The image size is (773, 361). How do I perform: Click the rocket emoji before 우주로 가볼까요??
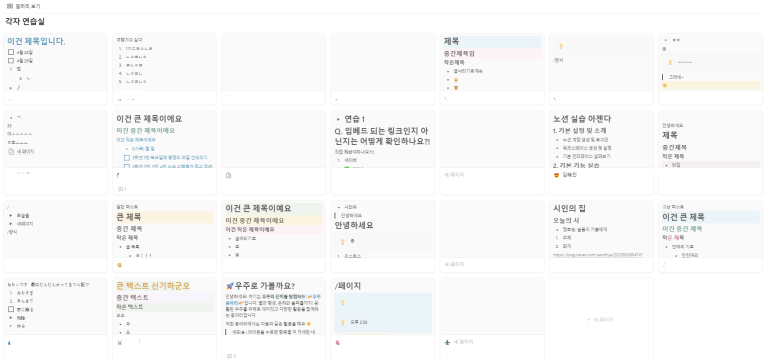point(230,286)
